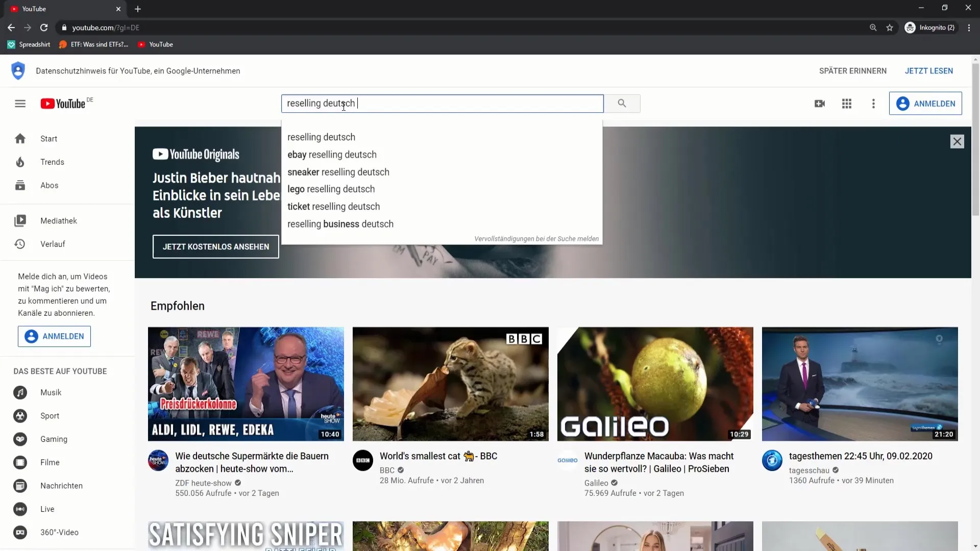Open heute-show supermarkets video thumbnail
Screen dimensions: 980x551
pos(246,384)
